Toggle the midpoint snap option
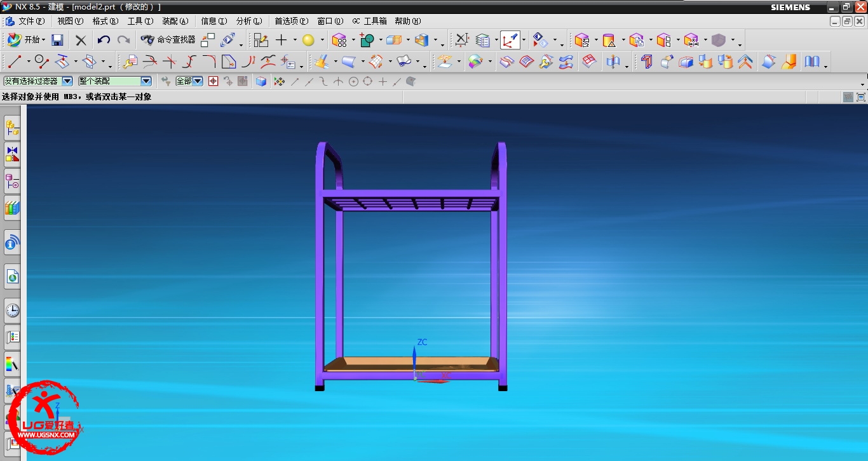The width and height of the screenshot is (868, 461). [x=309, y=81]
